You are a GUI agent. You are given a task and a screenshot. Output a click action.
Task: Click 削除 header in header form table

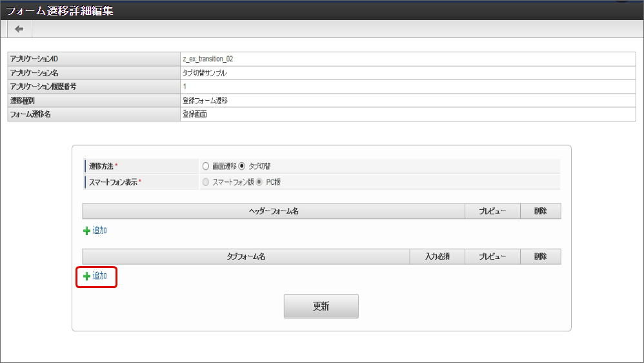(x=541, y=211)
